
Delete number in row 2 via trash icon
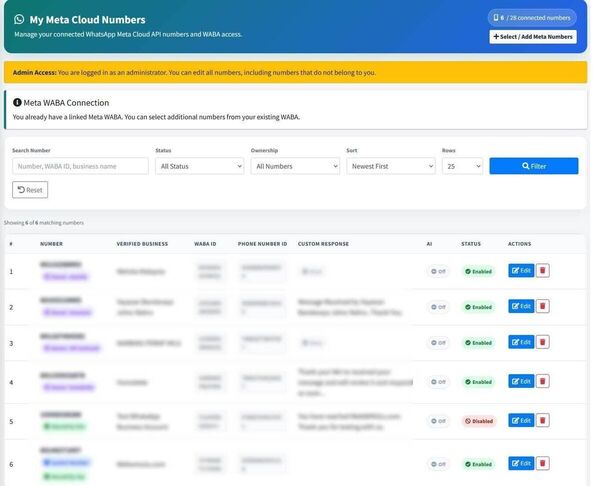coord(543,306)
